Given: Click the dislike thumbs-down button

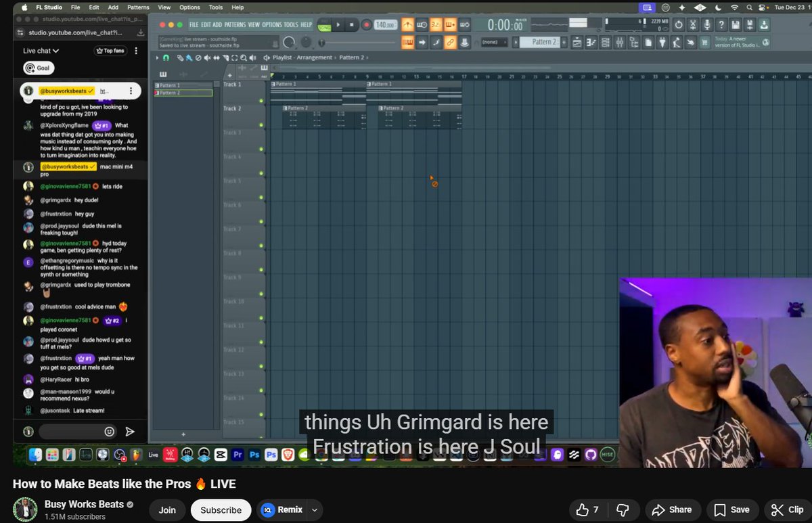Looking at the screenshot, I should click(623, 509).
